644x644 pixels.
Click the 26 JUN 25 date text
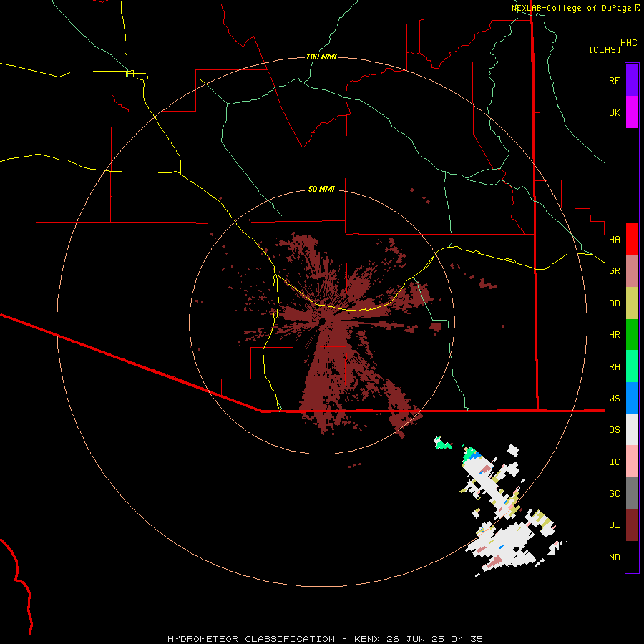coord(416,639)
